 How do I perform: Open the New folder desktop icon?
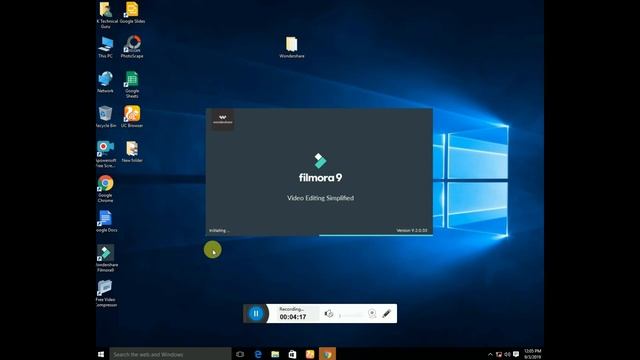pos(132,152)
